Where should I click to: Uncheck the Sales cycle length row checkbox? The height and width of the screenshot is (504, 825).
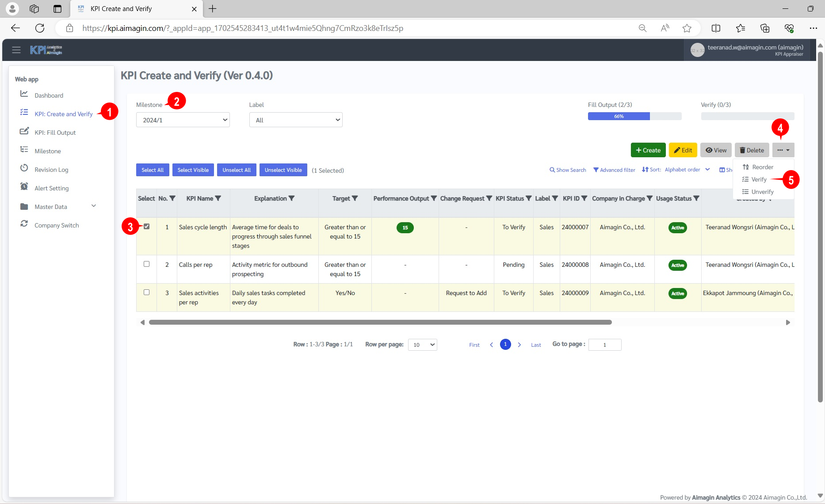point(146,226)
